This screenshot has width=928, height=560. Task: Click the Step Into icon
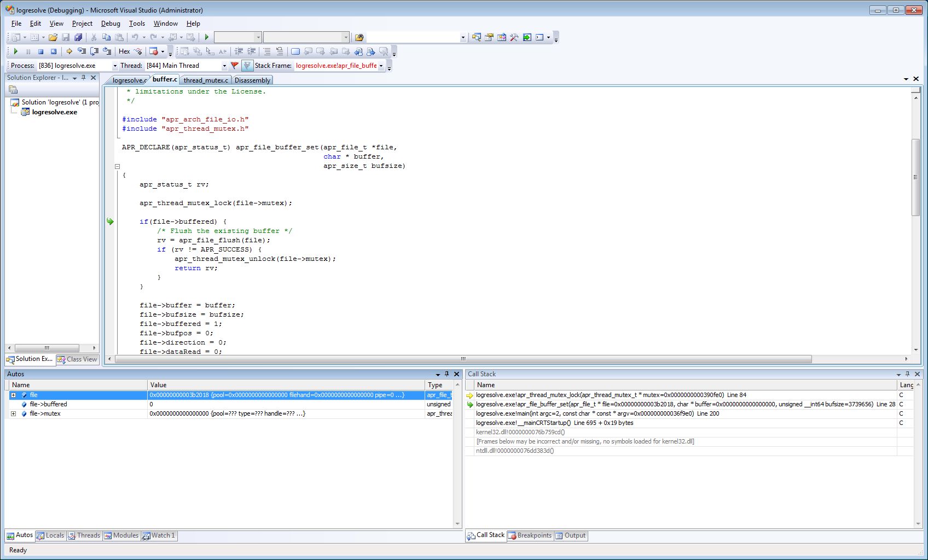[x=82, y=51]
